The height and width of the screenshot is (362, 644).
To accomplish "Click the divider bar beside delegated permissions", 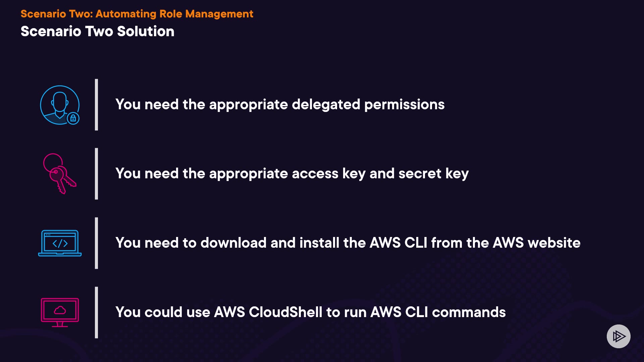I will click(97, 105).
